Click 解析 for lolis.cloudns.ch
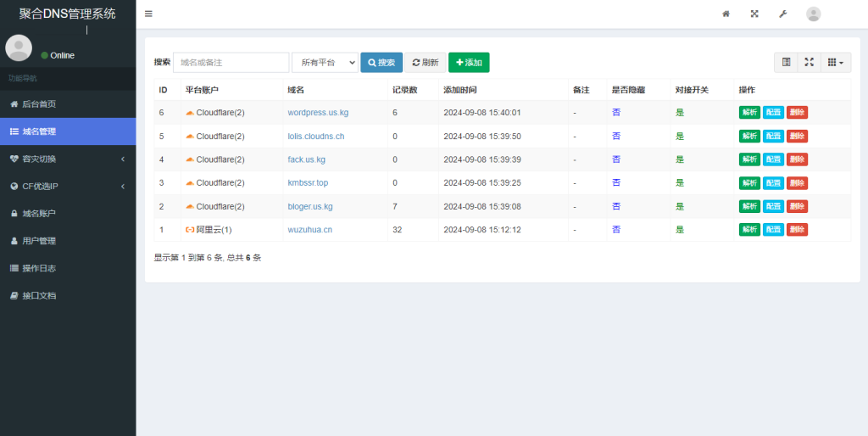The image size is (868, 436). (749, 137)
